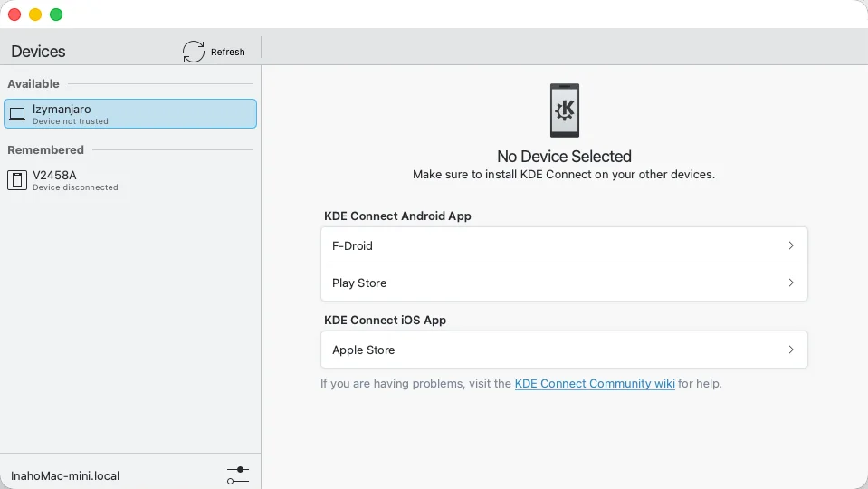Click the Refresh circular arrows icon
The height and width of the screenshot is (489, 868).
[194, 52]
